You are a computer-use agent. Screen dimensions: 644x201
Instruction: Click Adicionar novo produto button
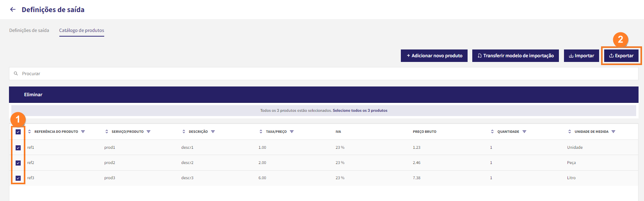pos(434,56)
